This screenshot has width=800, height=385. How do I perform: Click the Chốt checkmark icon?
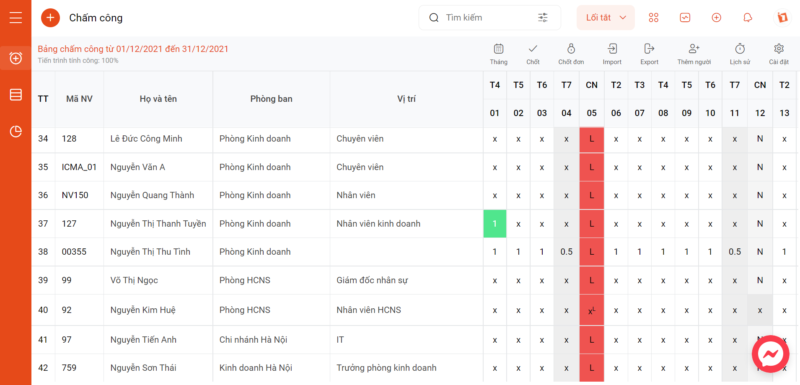pos(533,49)
